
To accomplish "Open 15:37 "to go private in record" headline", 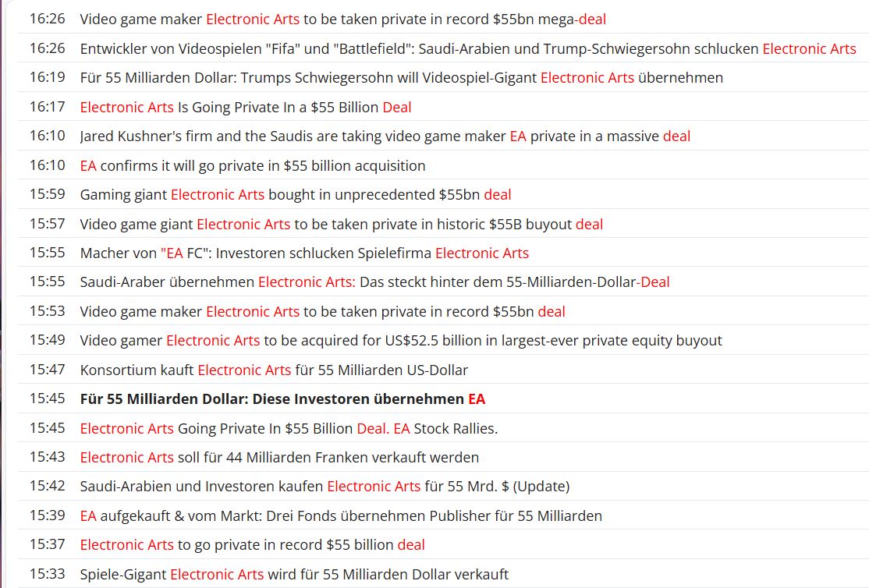I will [252, 545].
